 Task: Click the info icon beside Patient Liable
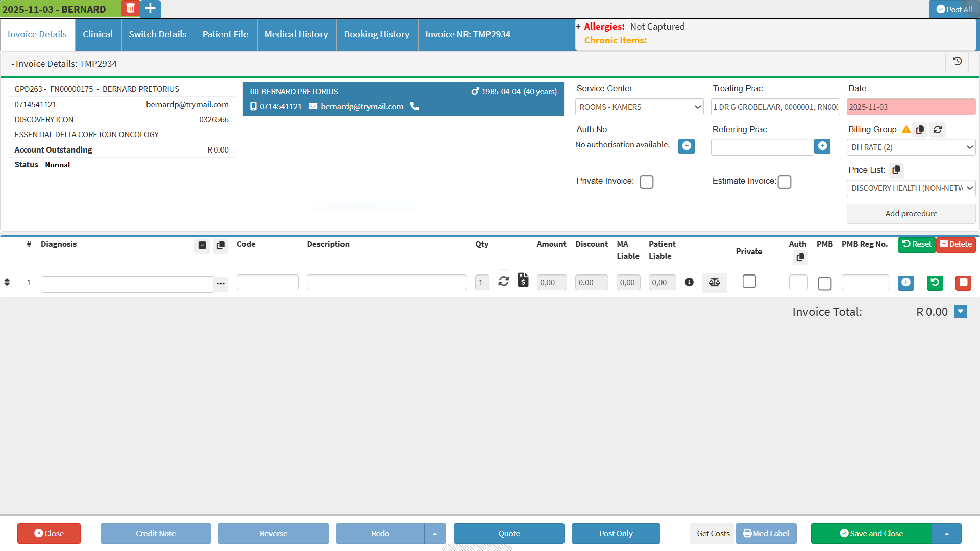coord(689,282)
